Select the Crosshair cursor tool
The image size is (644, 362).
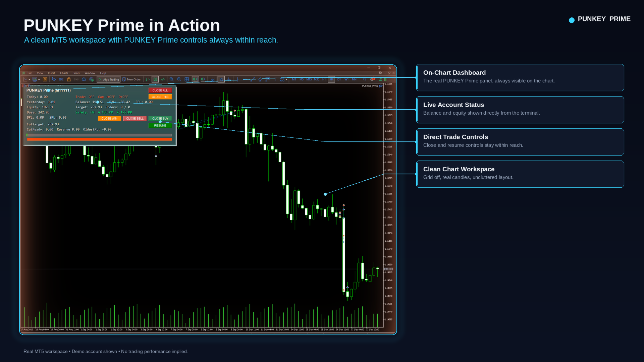(x=229, y=79)
